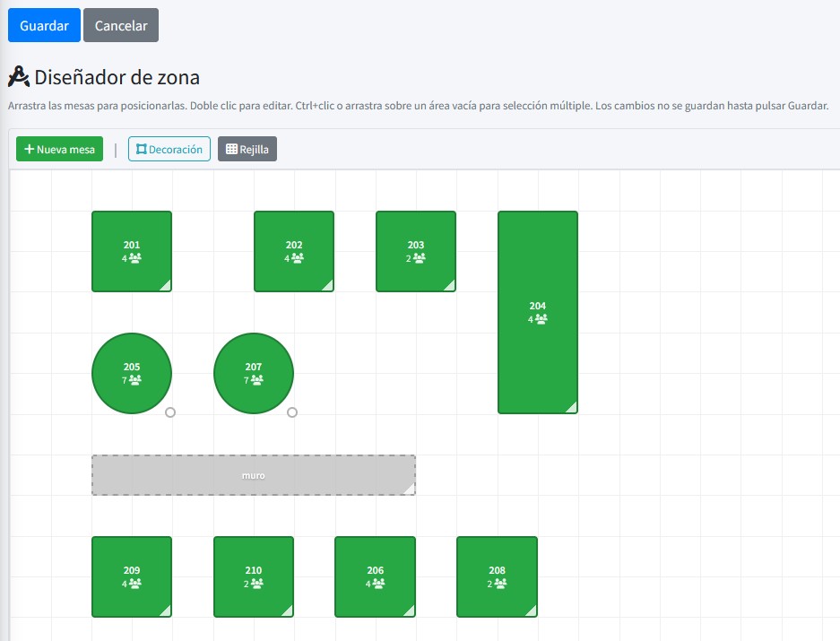This screenshot has height=641, width=840.
Task: Click the resize corner of table 208
Action: (x=531, y=611)
